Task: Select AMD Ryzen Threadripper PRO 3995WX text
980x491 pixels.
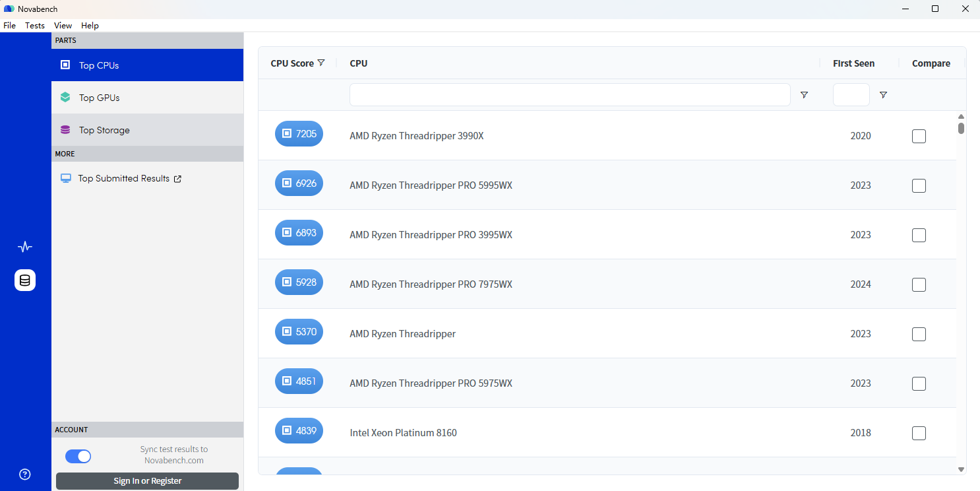Action: (431, 235)
